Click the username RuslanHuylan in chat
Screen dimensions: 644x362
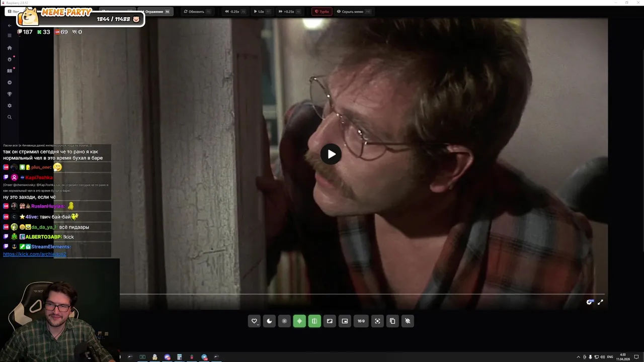48,206
